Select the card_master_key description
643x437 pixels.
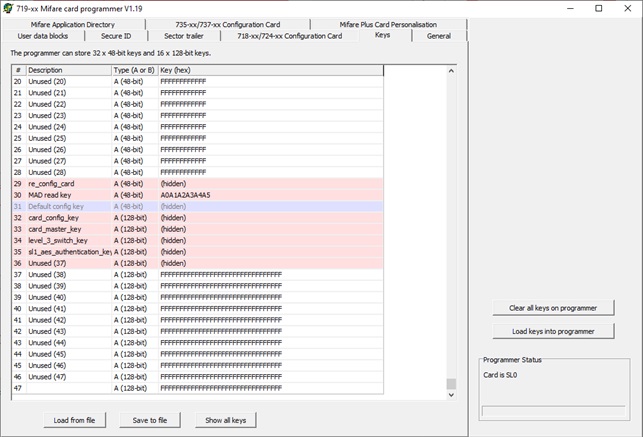pyautogui.click(x=55, y=229)
